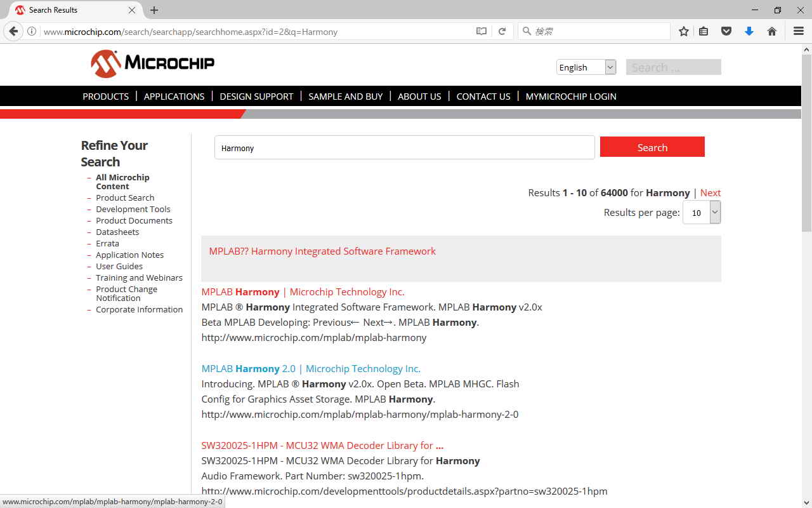Click the site header Search box
The image size is (812, 508).
click(x=674, y=67)
